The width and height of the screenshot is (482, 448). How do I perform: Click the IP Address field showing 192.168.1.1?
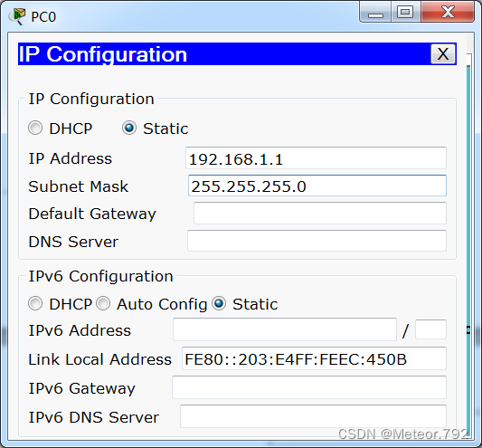click(316, 158)
